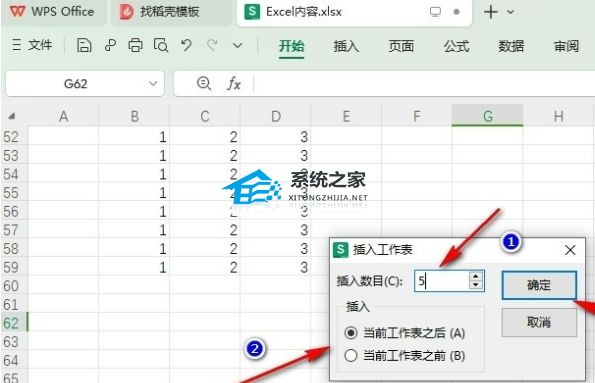Select column H header
The width and height of the screenshot is (595, 383).
click(x=558, y=116)
